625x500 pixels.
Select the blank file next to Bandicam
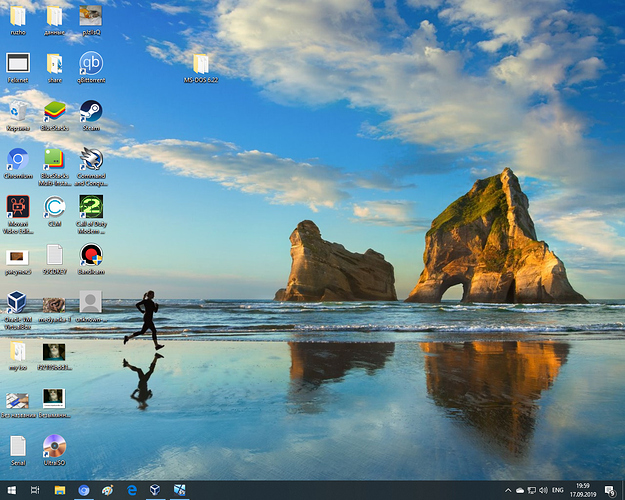[x=55, y=259]
